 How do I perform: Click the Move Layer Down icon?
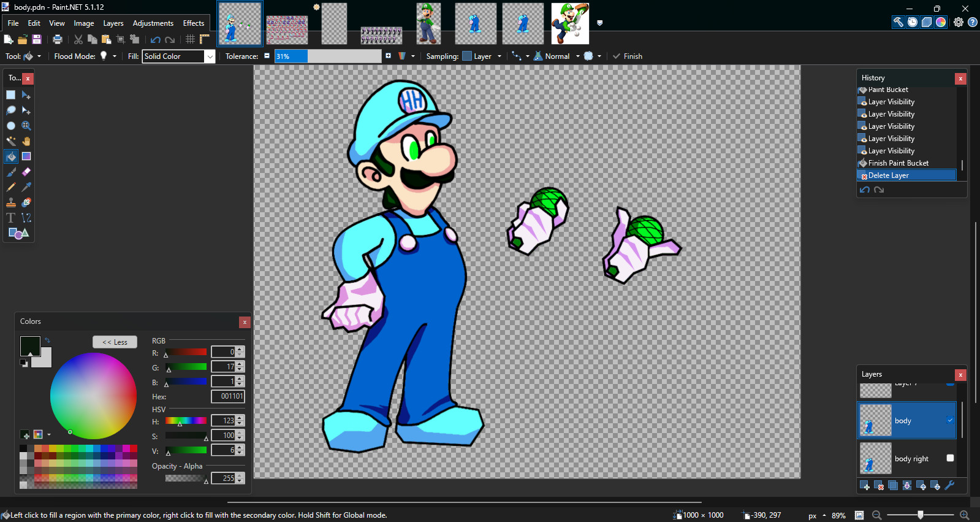pos(935,486)
